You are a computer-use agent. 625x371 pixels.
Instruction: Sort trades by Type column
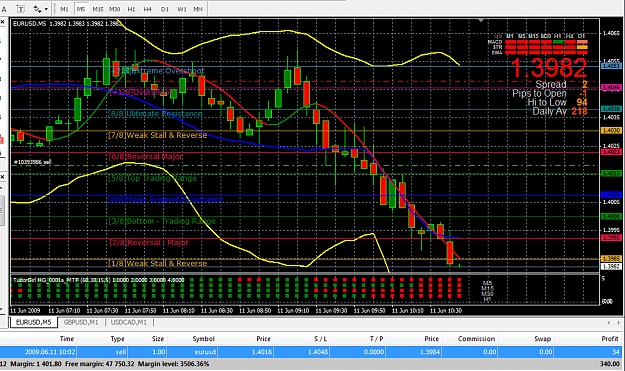tap(103, 339)
